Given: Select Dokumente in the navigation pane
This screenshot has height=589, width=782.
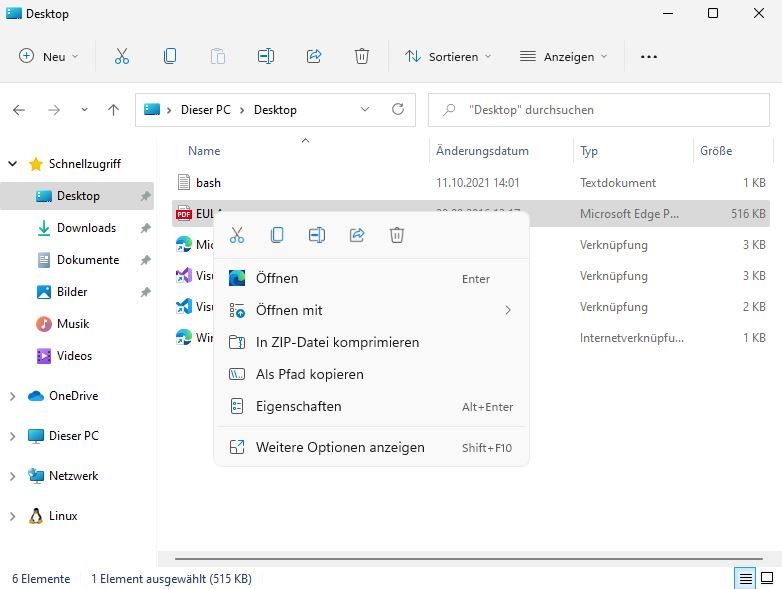Looking at the screenshot, I should point(88,260).
